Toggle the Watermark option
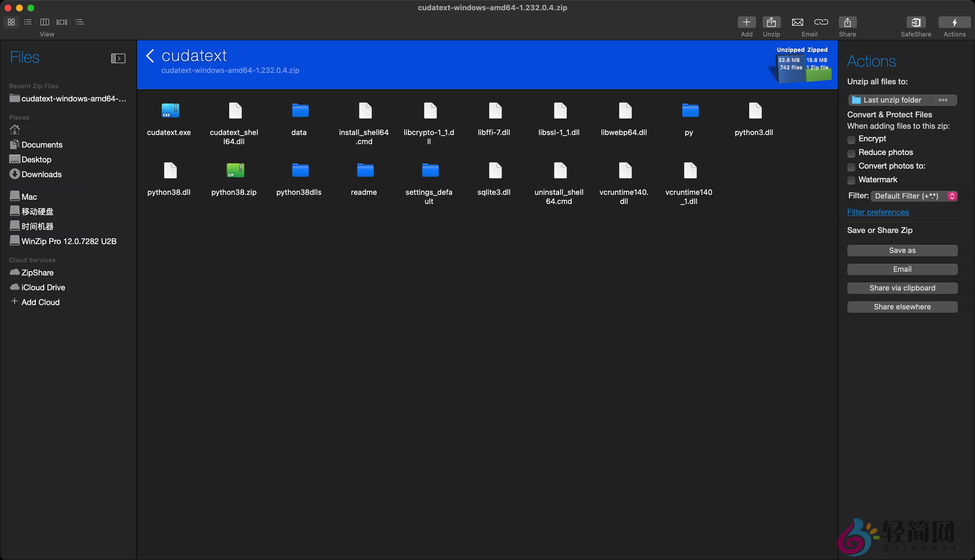The height and width of the screenshot is (560, 975). (x=852, y=180)
